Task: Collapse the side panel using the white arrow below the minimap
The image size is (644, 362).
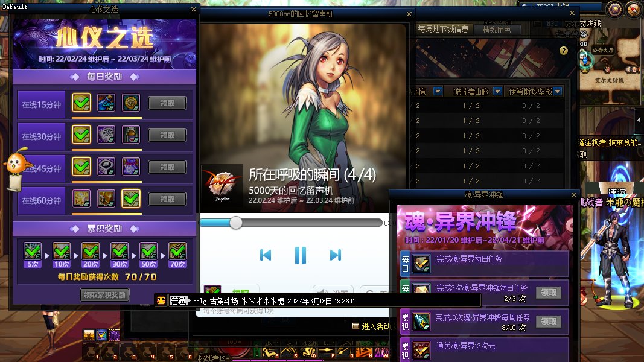Action: click(x=639, y=120)
